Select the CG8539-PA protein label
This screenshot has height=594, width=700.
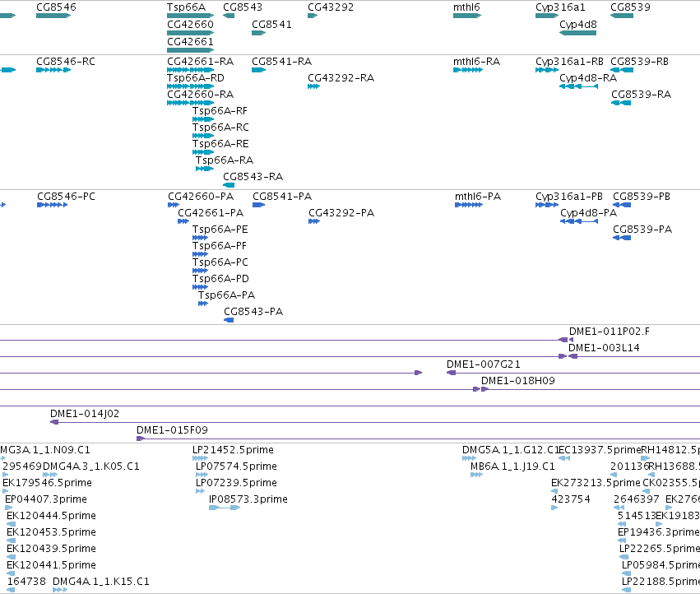click(642, 230)
